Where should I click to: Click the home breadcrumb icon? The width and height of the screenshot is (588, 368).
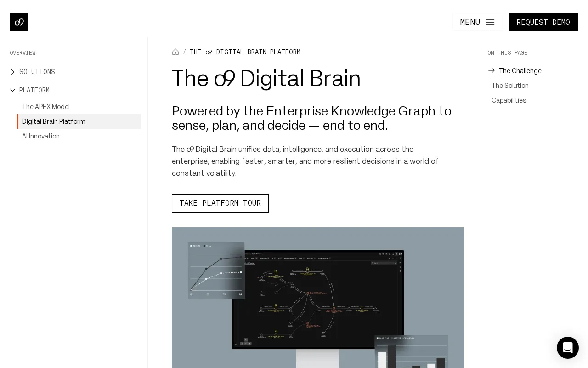(x=175, y=52)
